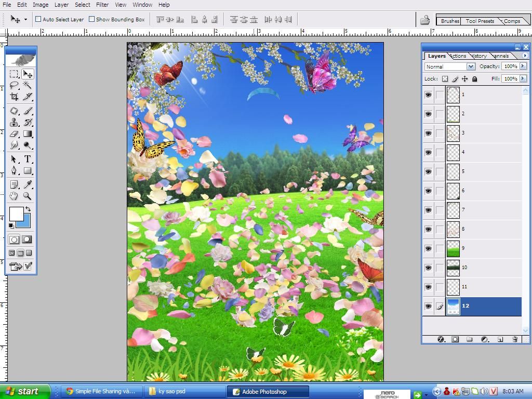Select the Crop tool
This screenshot has height=399, width=532.
tap(14, 97)
